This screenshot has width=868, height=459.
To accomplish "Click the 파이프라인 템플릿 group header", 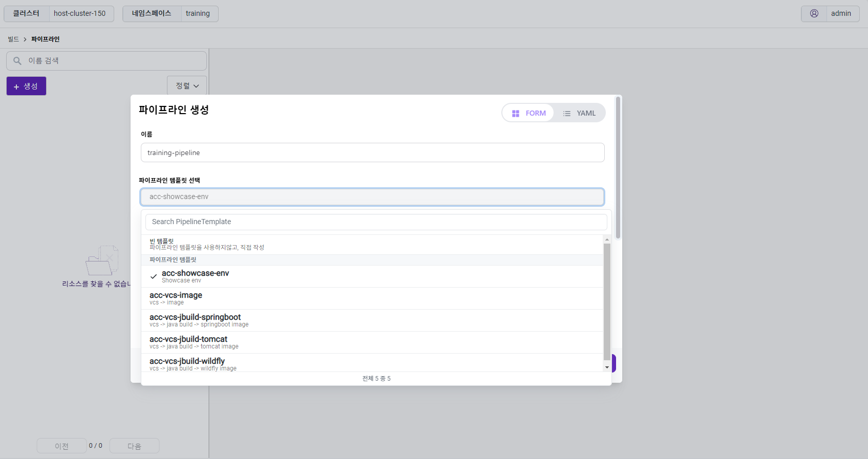I will point(372,260).
